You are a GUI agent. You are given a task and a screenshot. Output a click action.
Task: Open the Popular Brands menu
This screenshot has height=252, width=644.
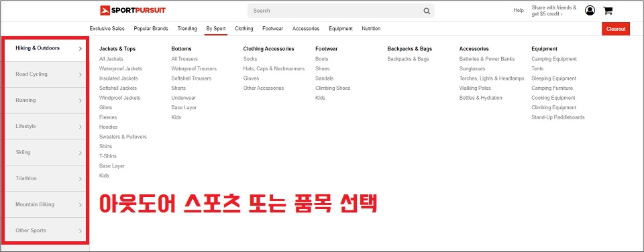[x=151, y=29]
